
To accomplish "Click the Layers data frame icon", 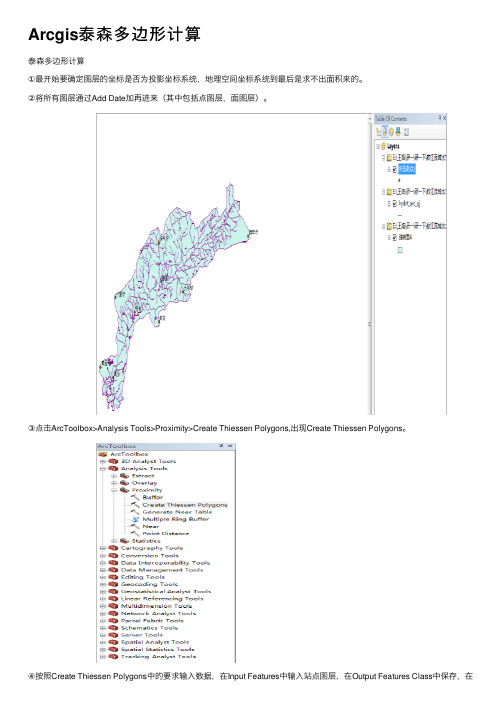I will [x=383, y=146].
